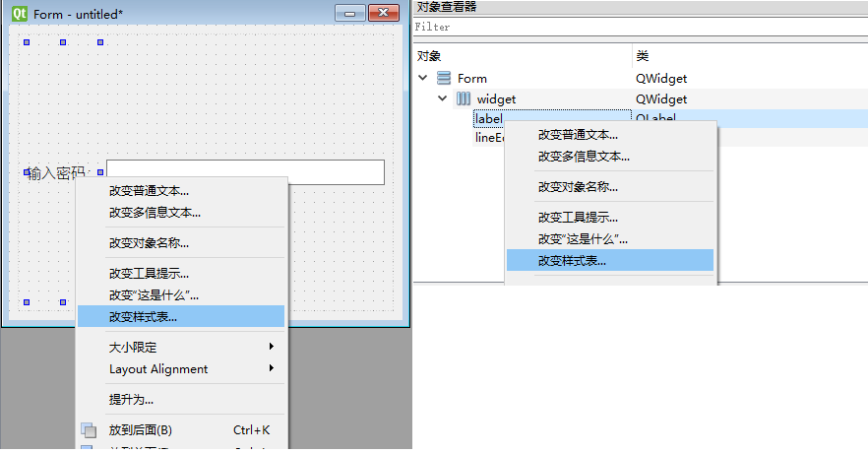Collapse the Form node in object inspector
The image size is (868, 454).
point(423,78)
